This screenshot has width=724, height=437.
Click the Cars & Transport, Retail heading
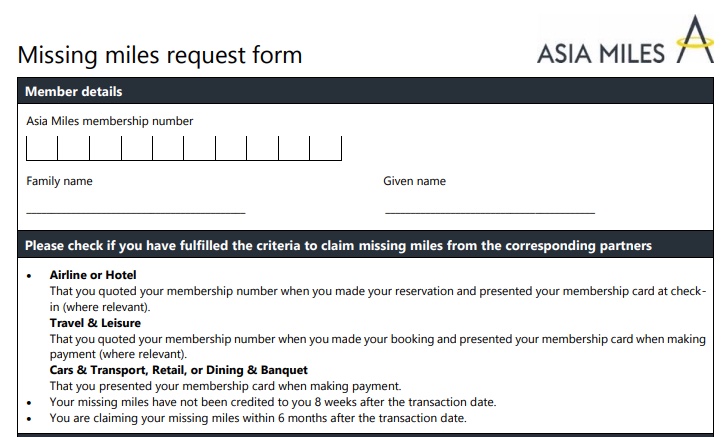click(179, 370)
